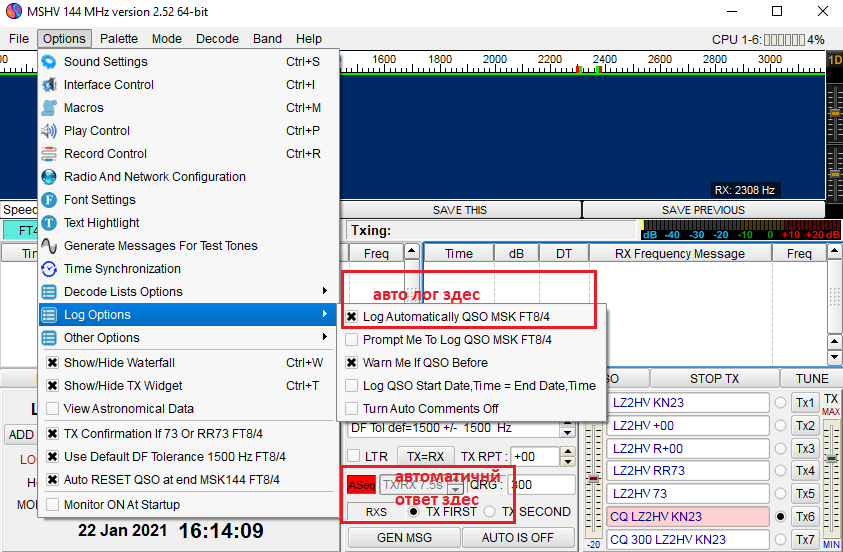This screenshot has width=843, height=552.
Task: Enable Prompt Me To Log QSO option
Action: pyautogui.click(x=352, y=340)
